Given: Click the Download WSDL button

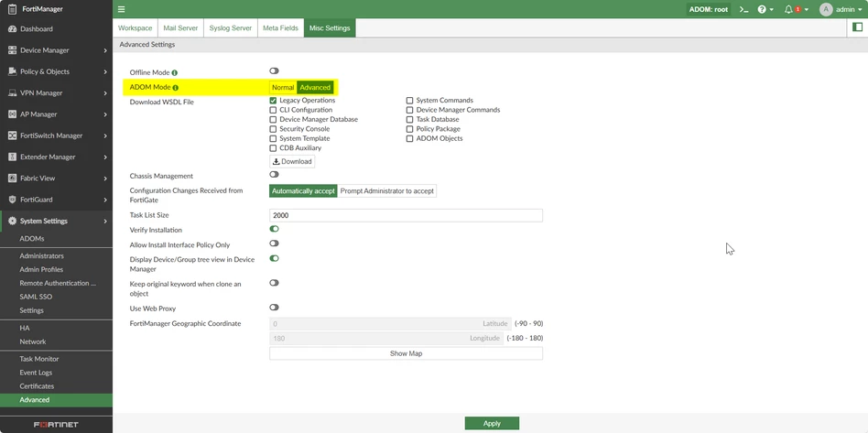Looking at the screenshot, I should click(x=292, y=162).
